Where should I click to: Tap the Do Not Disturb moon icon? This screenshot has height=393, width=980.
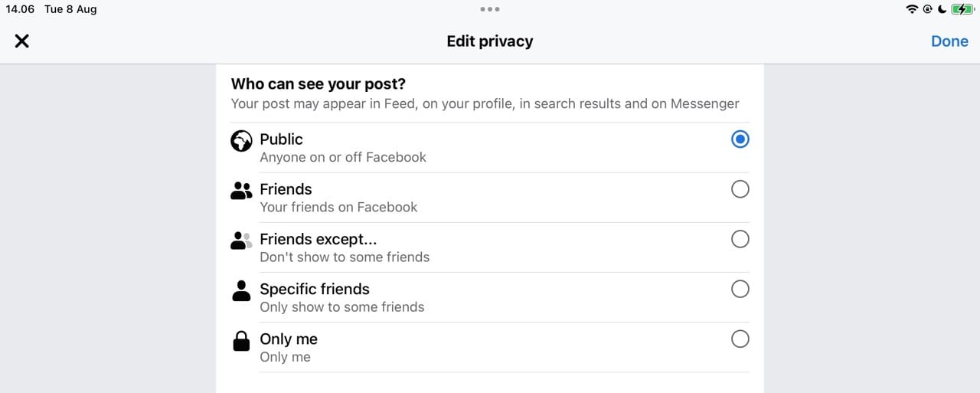tap(942, 9)
